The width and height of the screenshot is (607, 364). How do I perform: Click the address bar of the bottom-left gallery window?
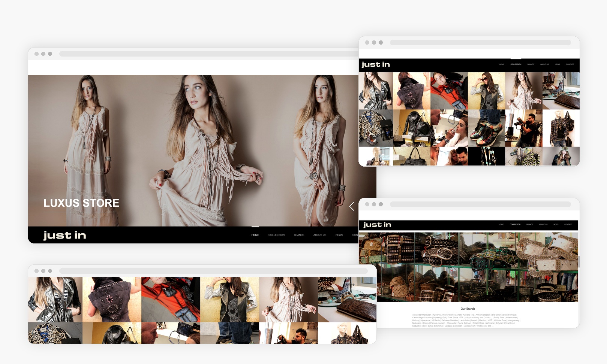click(213, 271)
